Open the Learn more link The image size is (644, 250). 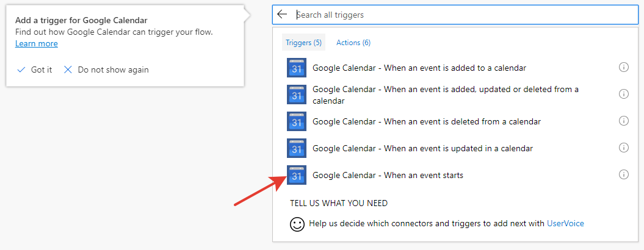[37, 44]
